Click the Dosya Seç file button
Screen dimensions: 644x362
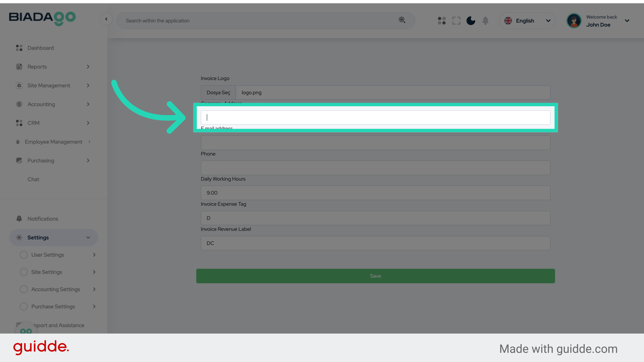pos(218,93)
